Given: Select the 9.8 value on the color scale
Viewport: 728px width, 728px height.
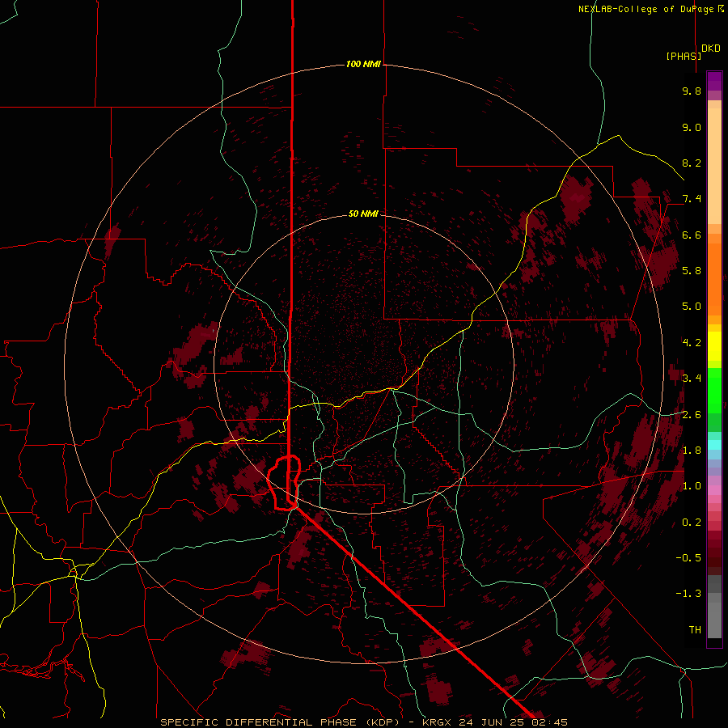Looking at the screenshot, I should point(692,91).
